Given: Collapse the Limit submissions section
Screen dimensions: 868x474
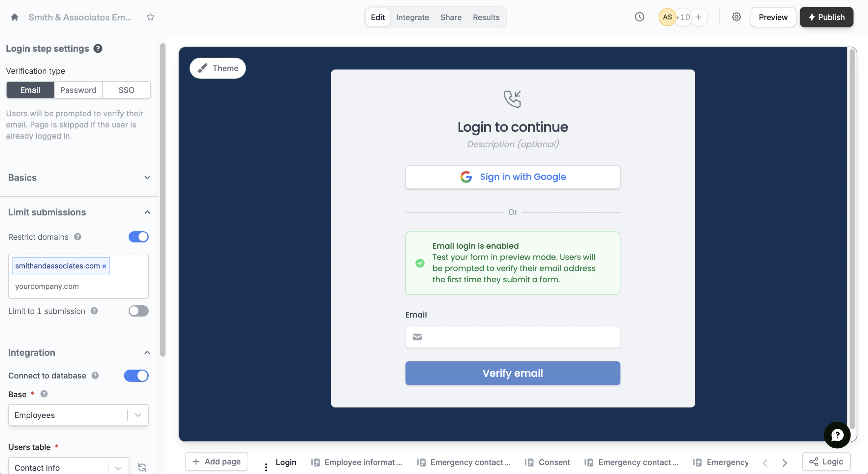Looking at the screenshot, I should 147,212.
